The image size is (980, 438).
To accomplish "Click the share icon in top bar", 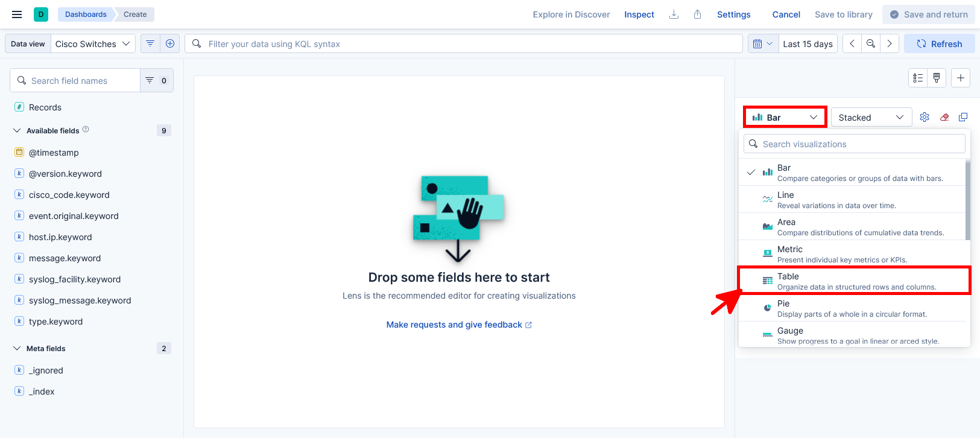I will [697, 14].
